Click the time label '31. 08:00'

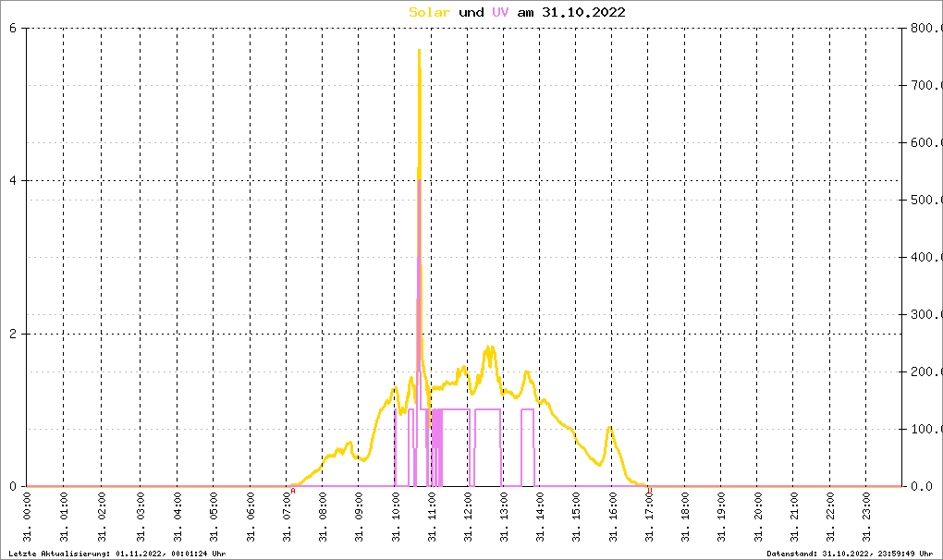(x=323, y=517)
